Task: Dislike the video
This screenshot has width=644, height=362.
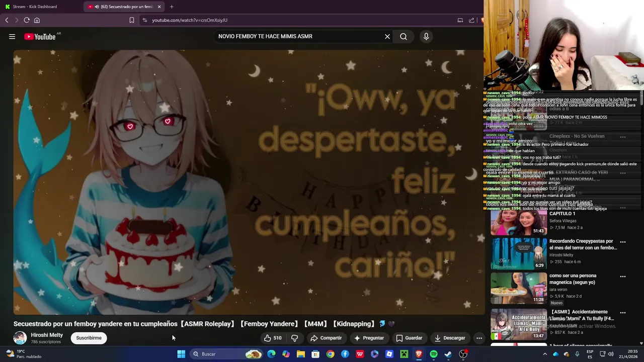Action: pyautogui.click(x=295, y=338)
